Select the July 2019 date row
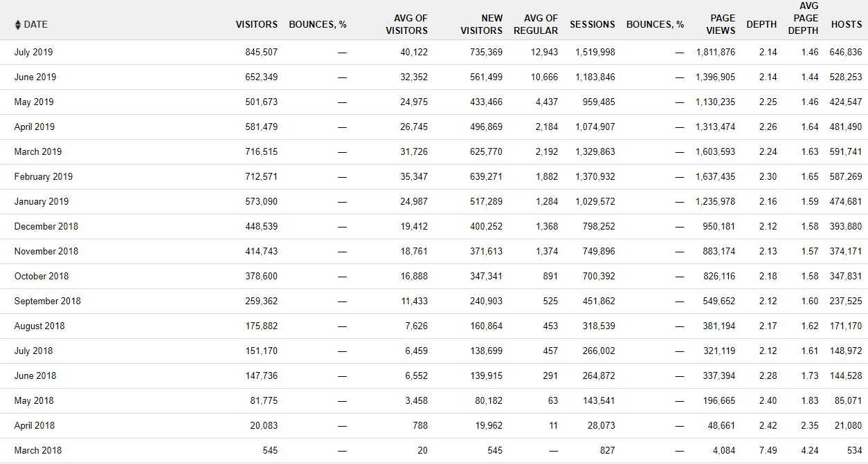The width and height of the screenshot is (868, 464). pos(33,53)
